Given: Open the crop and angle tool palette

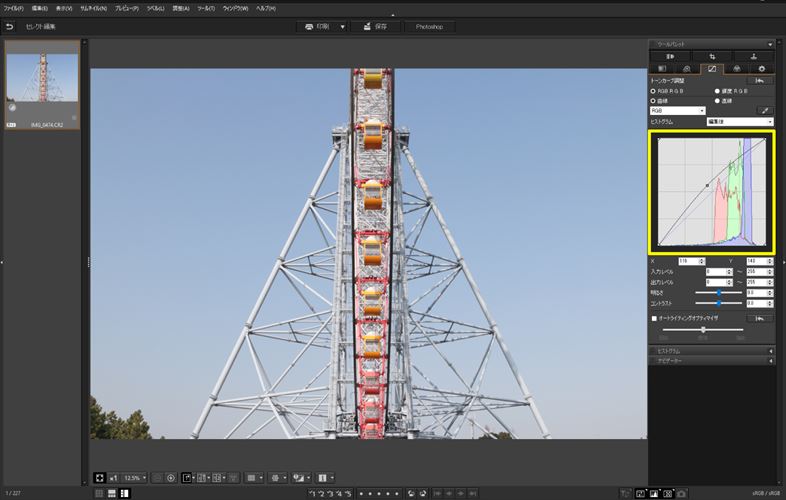Looking at the screenshot, I should (x=712, y=56).
